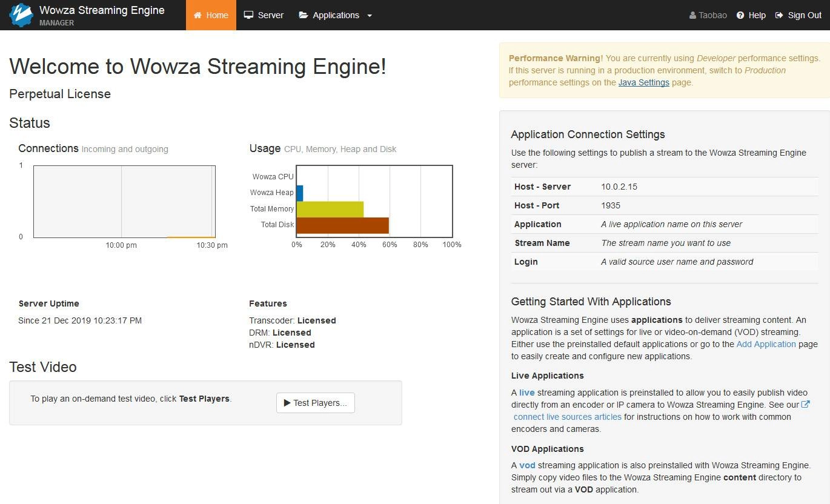The image size is (830, 504).
Task: Click the Application Connection Settings heading
Action: click(588, 134)
